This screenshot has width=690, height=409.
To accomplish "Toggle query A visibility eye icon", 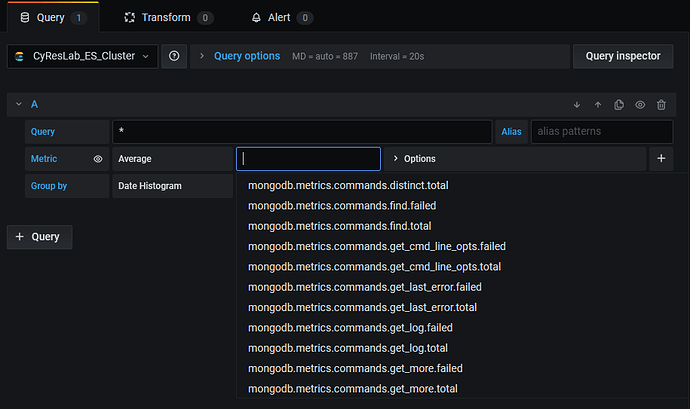I will click(640, 104).
